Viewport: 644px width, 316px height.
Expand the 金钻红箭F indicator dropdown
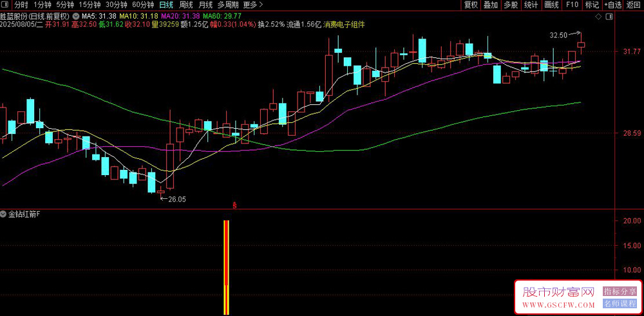[x=4, y=214]
